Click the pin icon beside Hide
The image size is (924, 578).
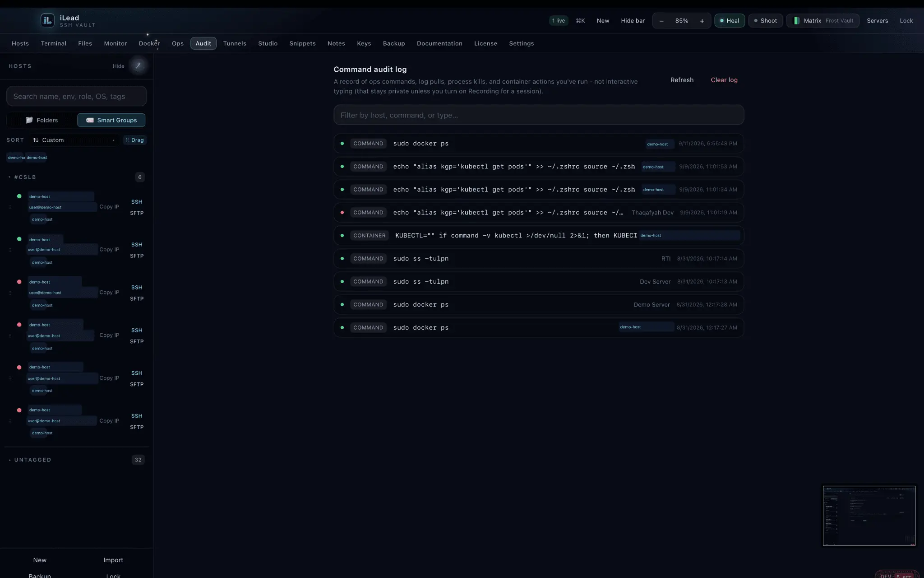(138, 66)
